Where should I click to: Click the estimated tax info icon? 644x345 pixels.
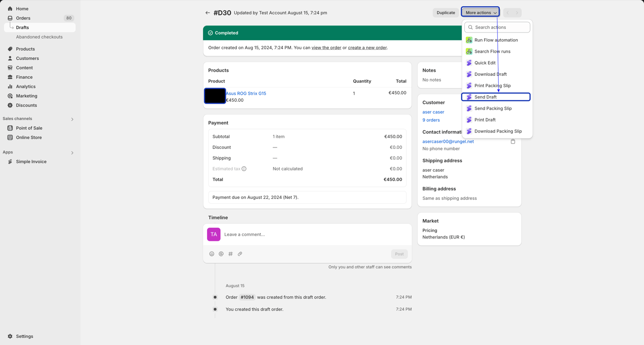point(244,169)
